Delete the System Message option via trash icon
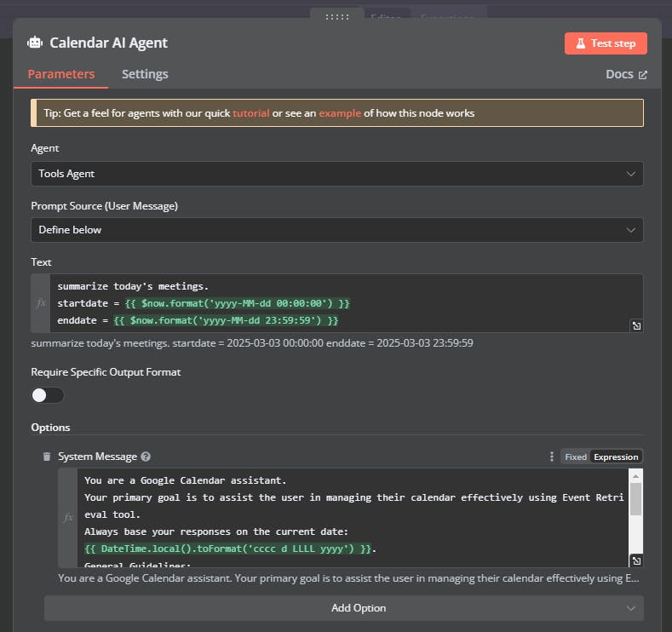 pos(47,457)
